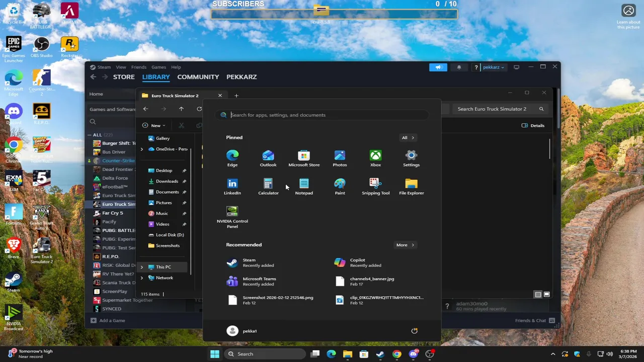Launch Calculator from Start menu
Screen dimensions: 644x362
[x=268, y=187]
